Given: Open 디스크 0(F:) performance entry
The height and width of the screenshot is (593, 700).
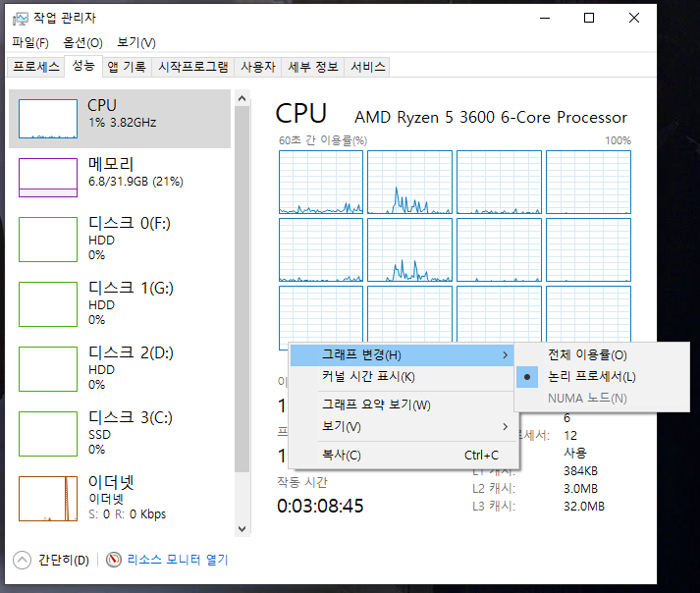Looking at the screenshot, I should tap(120, 239).
